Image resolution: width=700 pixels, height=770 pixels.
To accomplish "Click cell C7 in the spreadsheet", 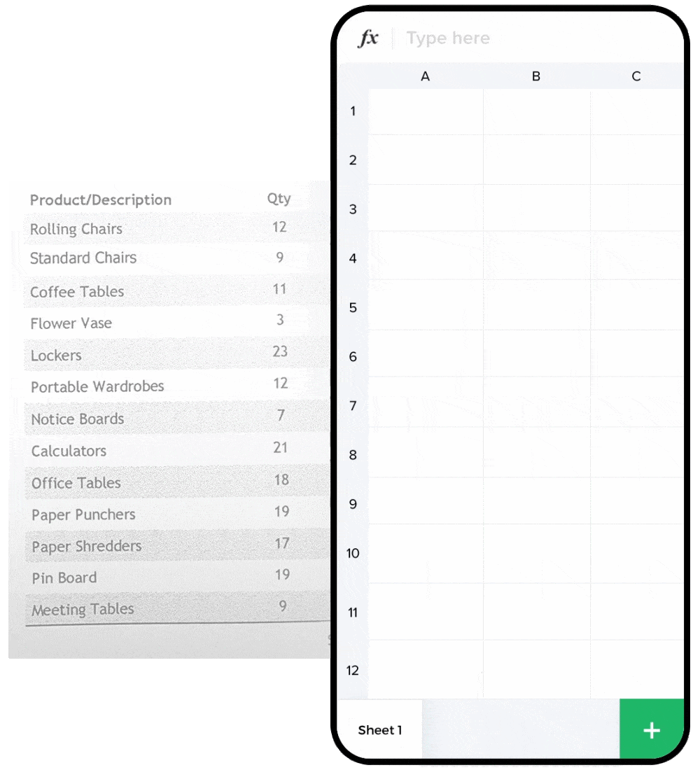I will click(x=636, y=404).
